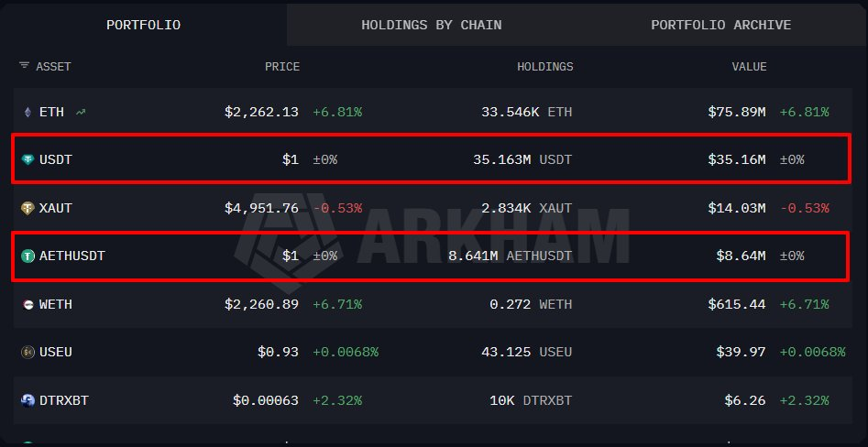Click the AETHUSDT token icon

pos(27,256)
